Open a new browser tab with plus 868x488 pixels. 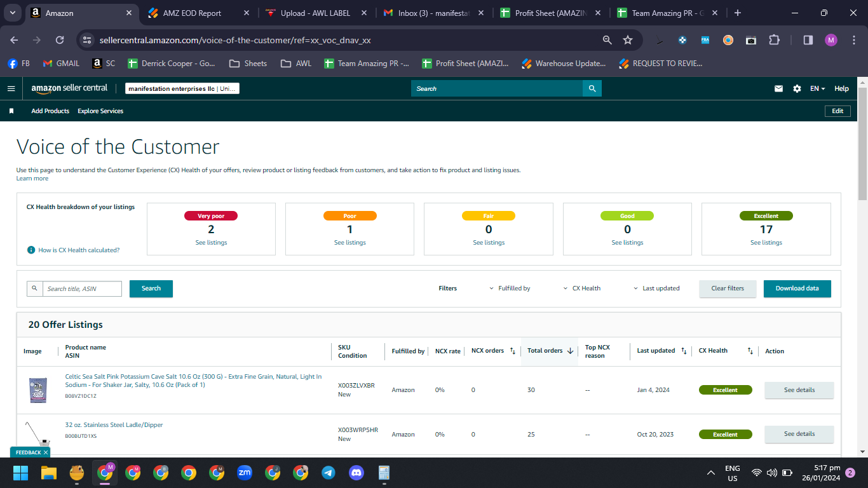coord(737,13)
